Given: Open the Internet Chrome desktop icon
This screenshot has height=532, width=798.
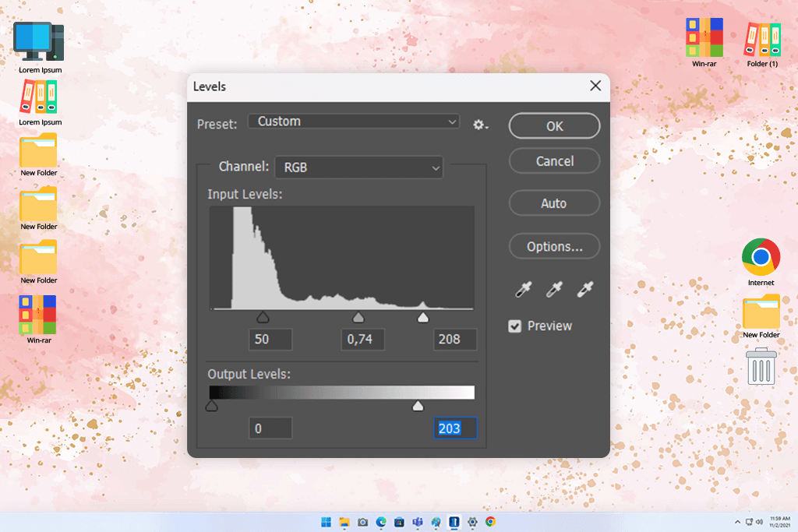Looking at the screenshot, I should (x=761, y=262).
